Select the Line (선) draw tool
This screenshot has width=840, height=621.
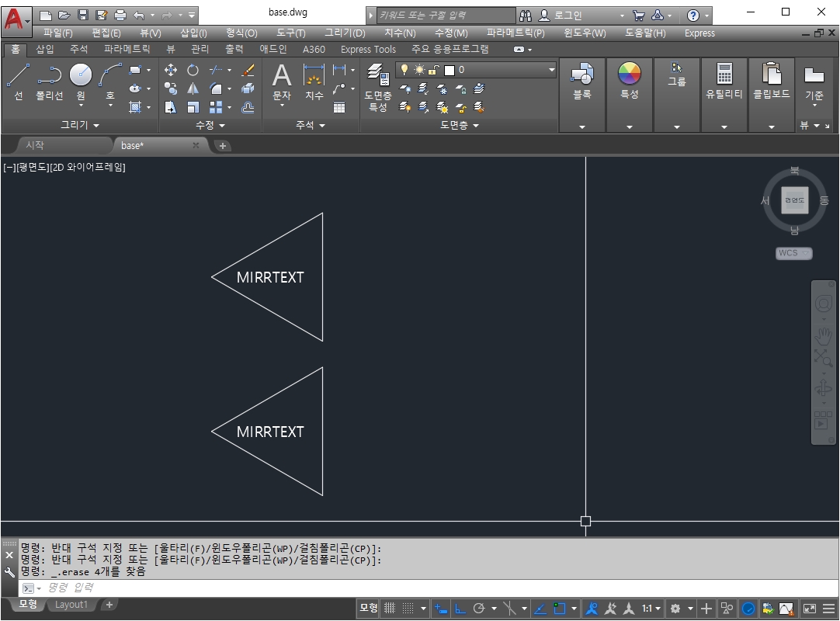(18, 82)
